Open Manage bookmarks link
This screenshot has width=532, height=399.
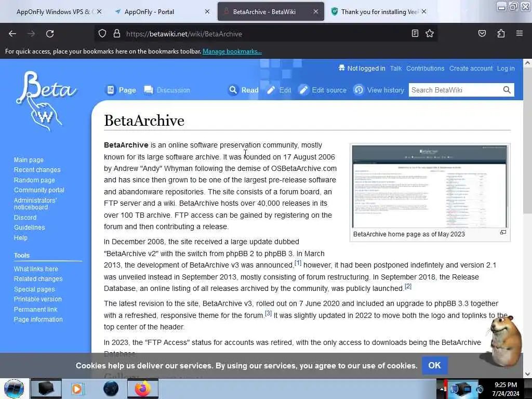[232, 51]
